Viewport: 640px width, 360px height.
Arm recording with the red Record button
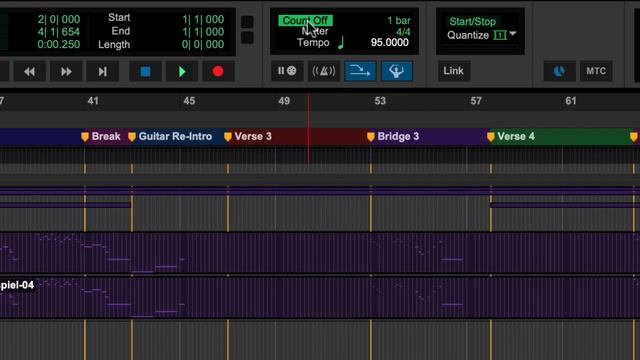[x=218, y=71]
